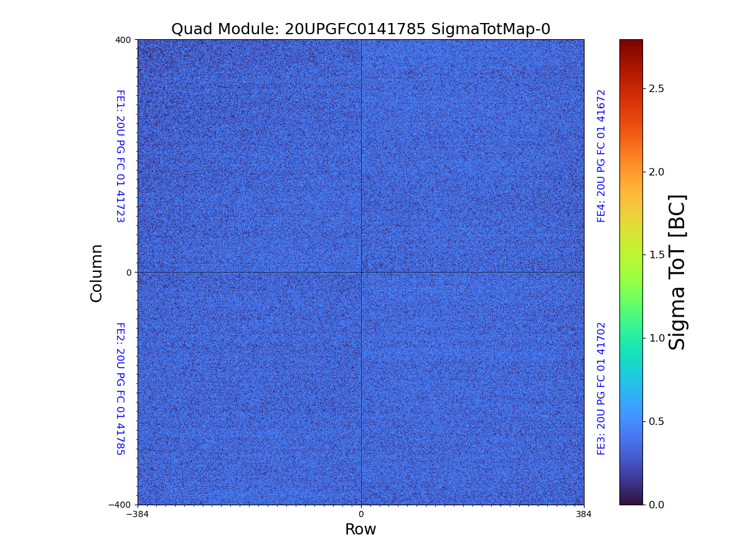Click the 2.5 tick on the colorbar
Viewport: 747px width, 560px height.
656,88
